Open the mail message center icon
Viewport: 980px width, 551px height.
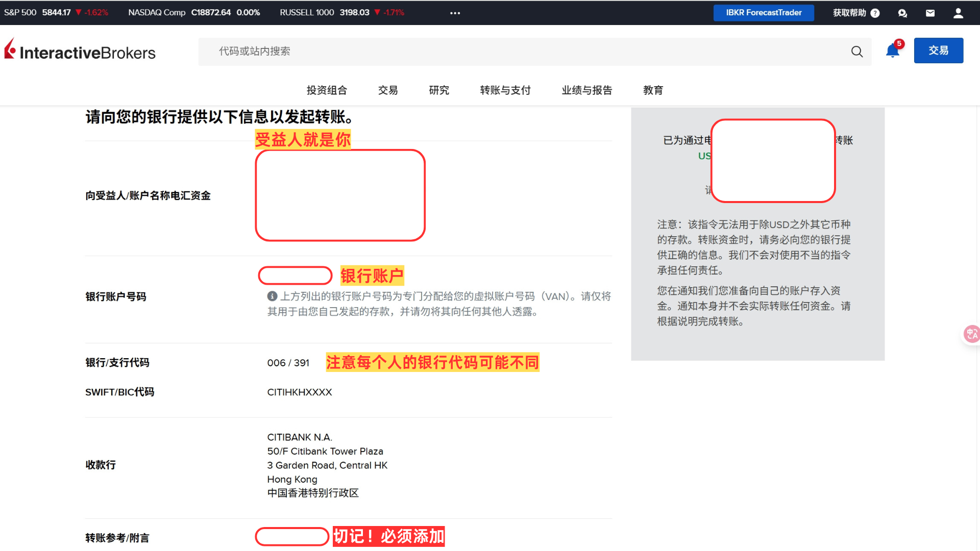point(930,13)
